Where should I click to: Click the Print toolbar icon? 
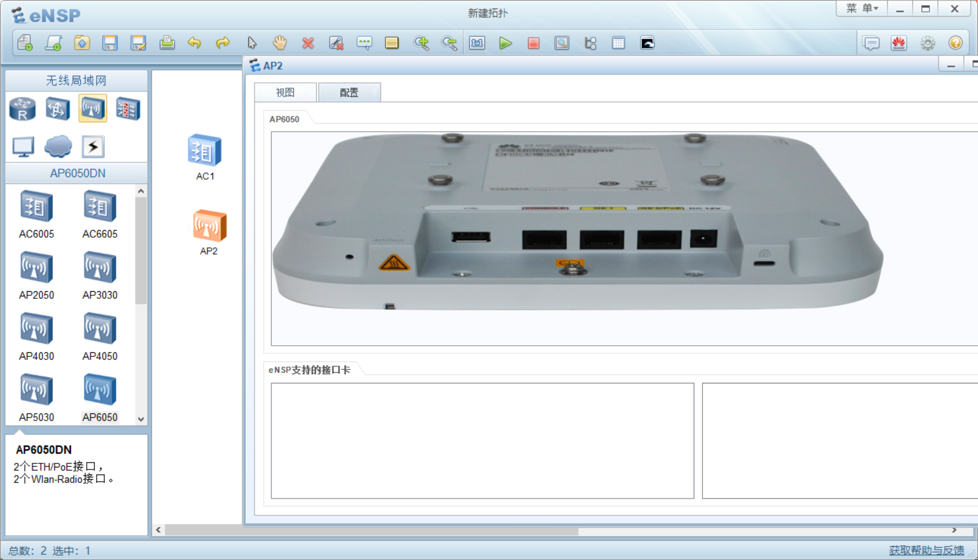click(x=167, y=43)
